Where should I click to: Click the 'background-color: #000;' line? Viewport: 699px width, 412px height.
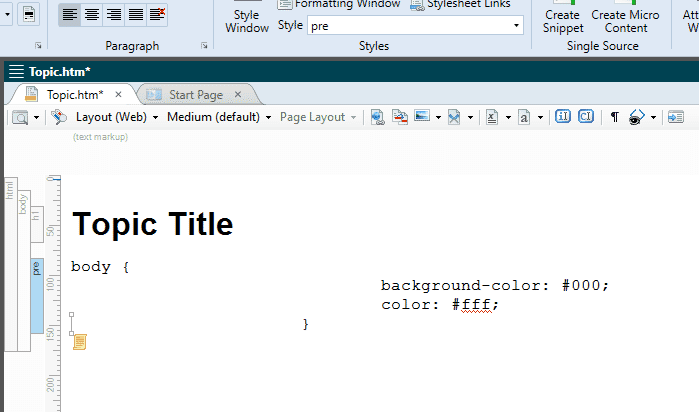495,285
